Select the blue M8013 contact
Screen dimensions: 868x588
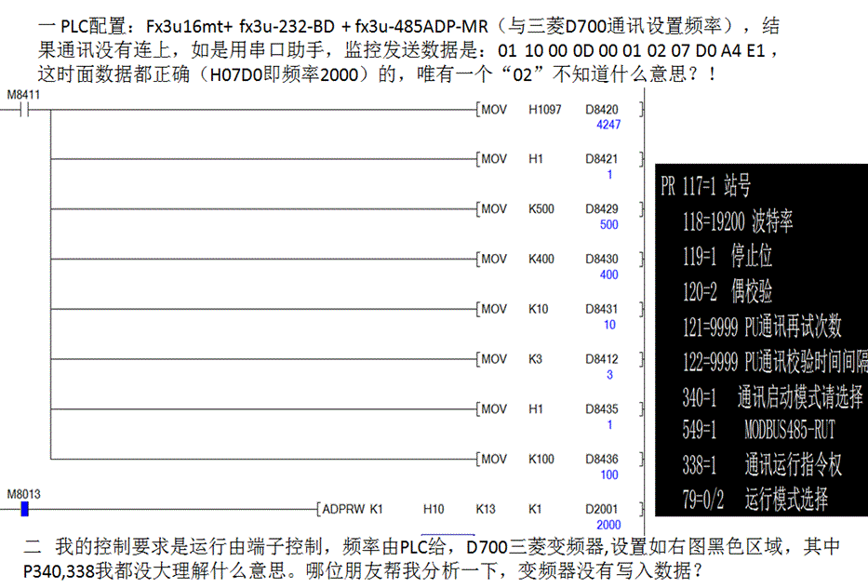pyautogui.click(x=25, y=509)
